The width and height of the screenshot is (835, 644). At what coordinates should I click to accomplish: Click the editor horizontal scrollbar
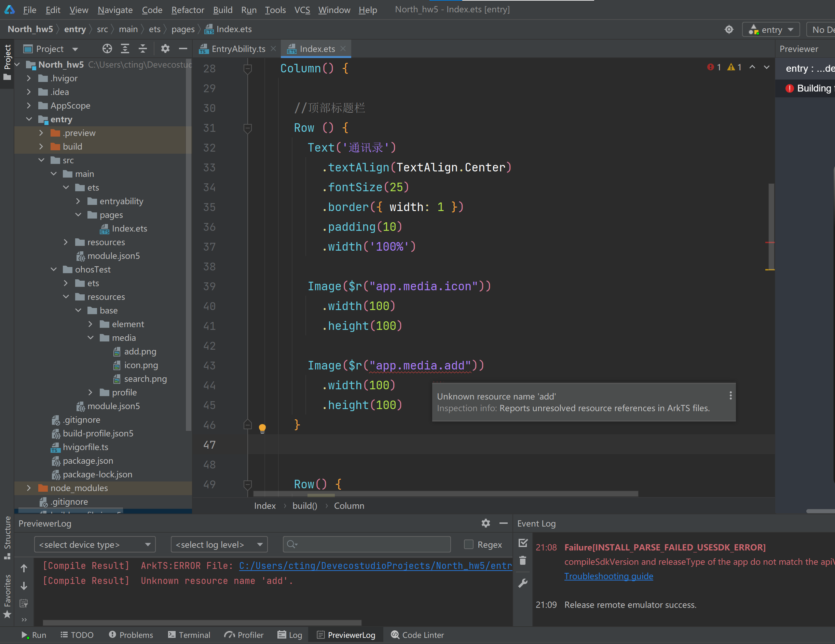446,494
